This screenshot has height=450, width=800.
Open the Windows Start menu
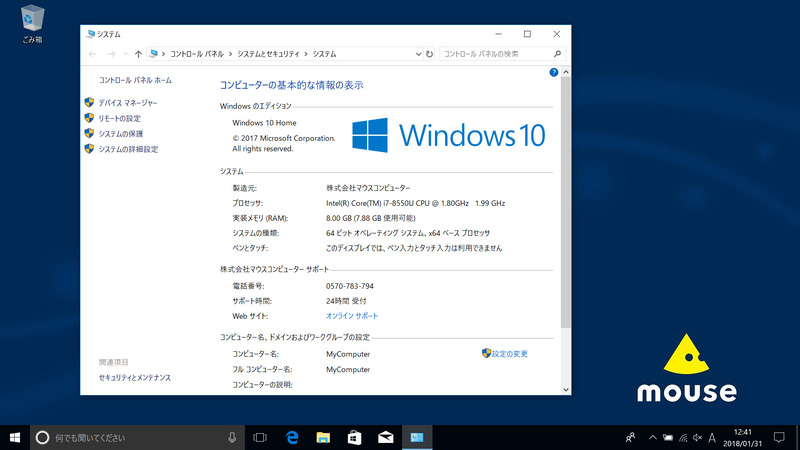[15, 438]
